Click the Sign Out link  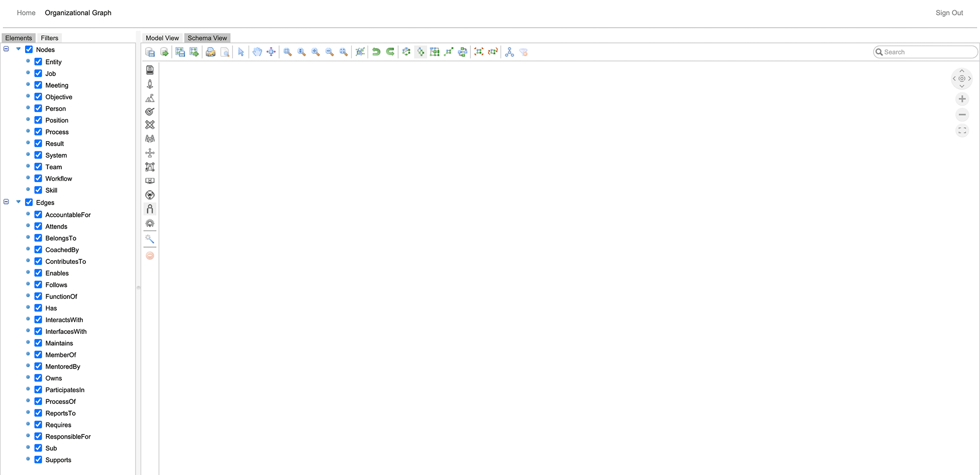tap(949, 13)
